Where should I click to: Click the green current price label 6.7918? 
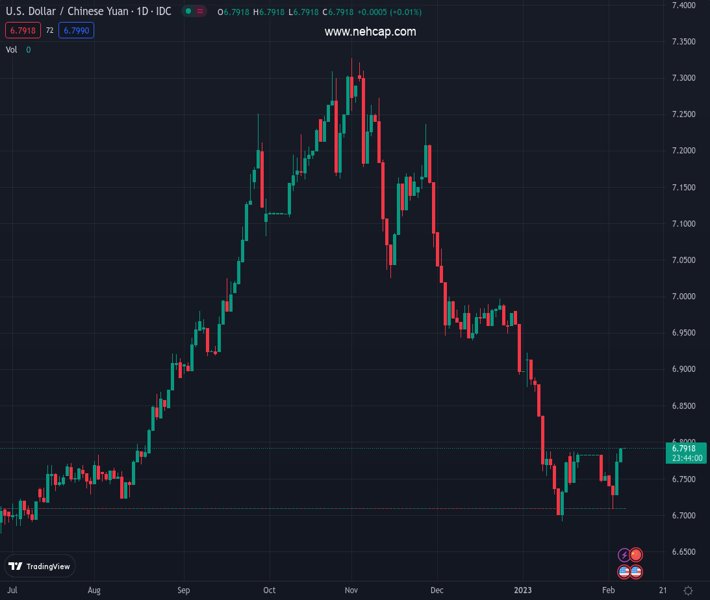coord(684,449)
